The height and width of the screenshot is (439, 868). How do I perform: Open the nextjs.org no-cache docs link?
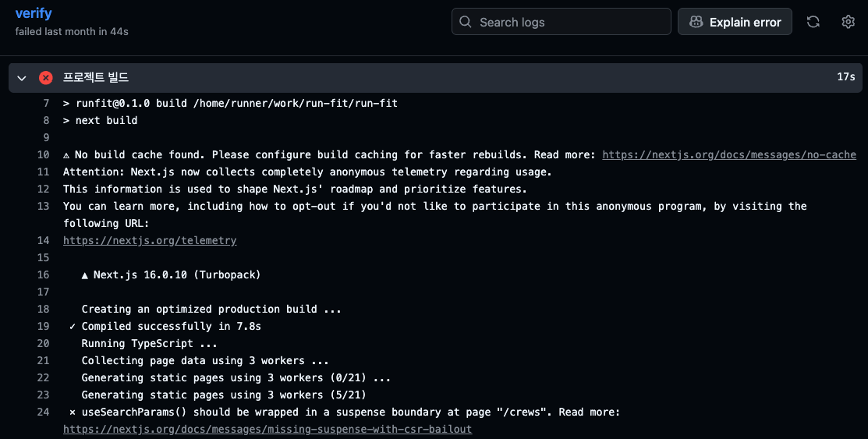pos(729,155)
